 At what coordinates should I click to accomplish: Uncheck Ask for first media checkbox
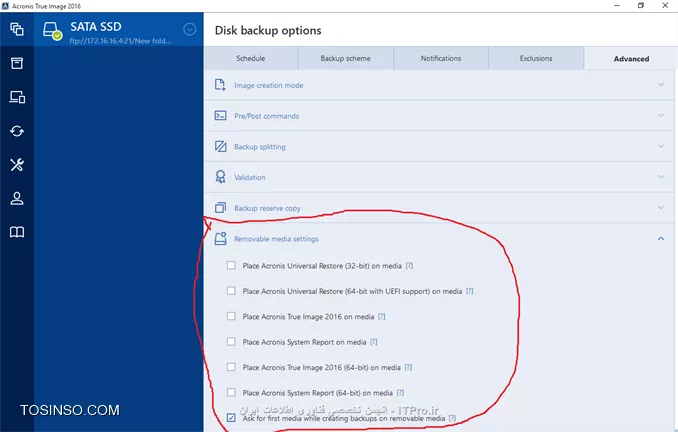point(231,418)
